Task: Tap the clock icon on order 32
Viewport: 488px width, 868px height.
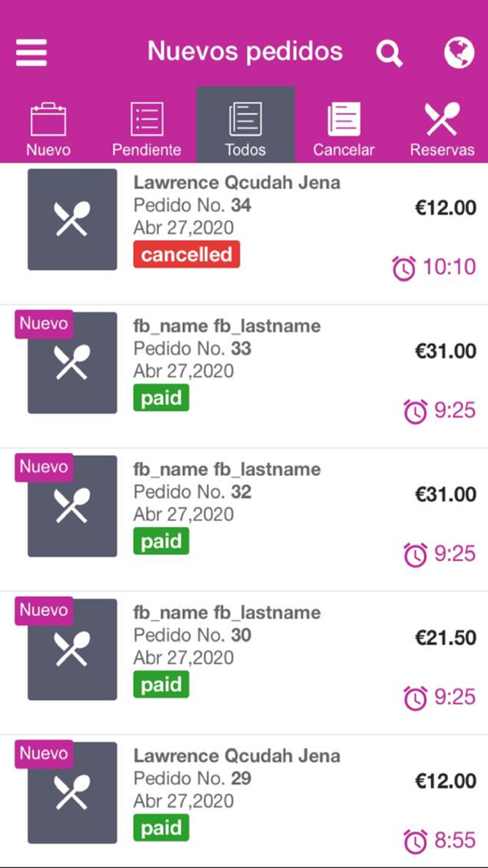Action: (415, 555)
